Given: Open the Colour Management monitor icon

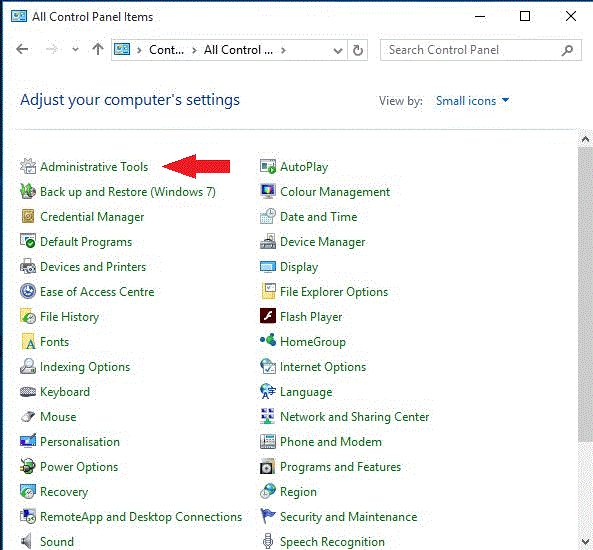Looking at the screenshot, I should pos(268,191).
